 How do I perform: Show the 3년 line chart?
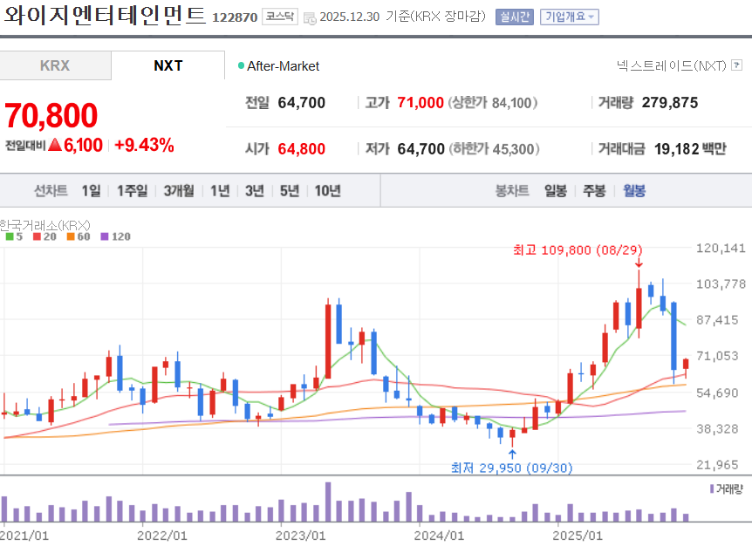click(x=255, y=191)
